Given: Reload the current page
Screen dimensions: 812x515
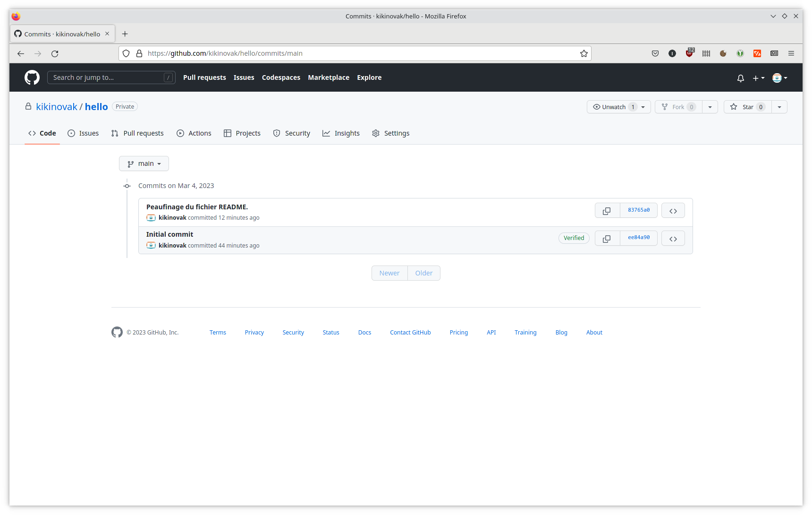Looking at the screenshot, I should coord(55,53).
